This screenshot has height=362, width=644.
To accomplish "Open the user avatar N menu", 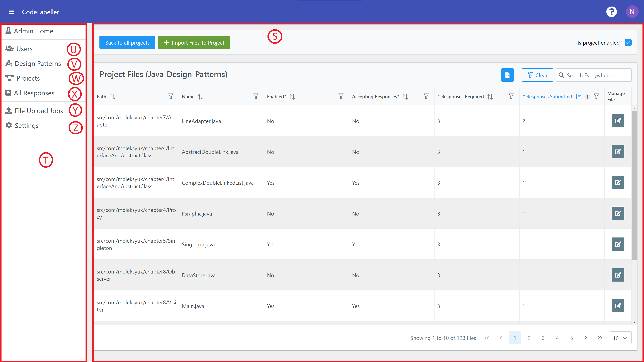I will click(632, 12).
